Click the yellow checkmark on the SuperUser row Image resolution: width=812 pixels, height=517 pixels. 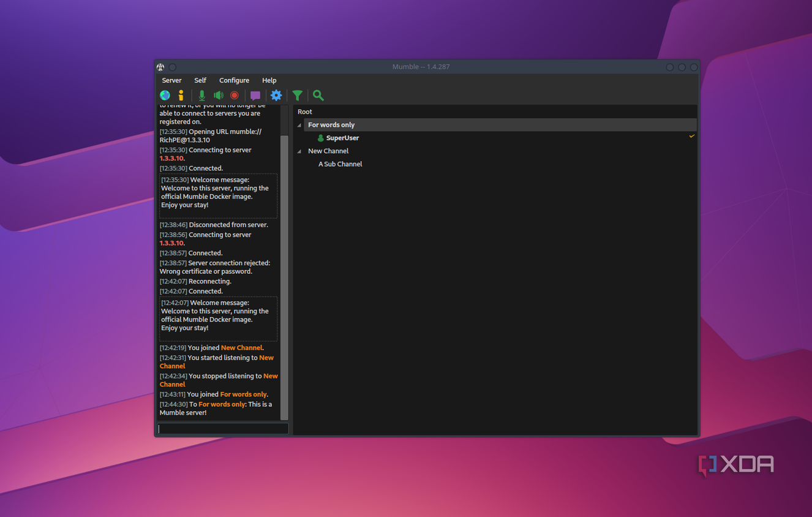tap(692, 136)
